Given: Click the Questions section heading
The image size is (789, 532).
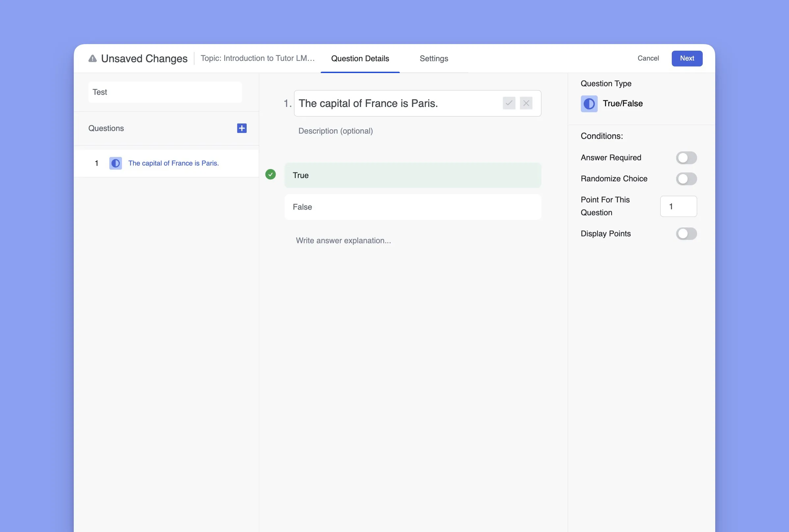Looking at the screenshot, I should point(106,128).
